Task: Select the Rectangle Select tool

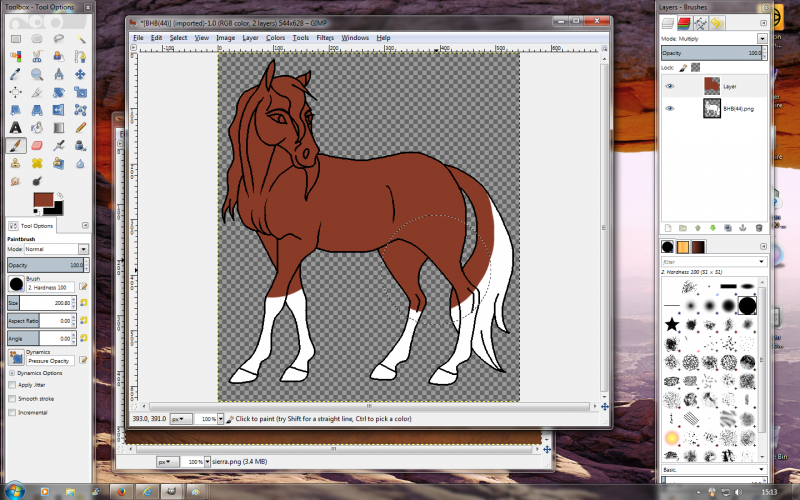Action: (x=16, y=39)
